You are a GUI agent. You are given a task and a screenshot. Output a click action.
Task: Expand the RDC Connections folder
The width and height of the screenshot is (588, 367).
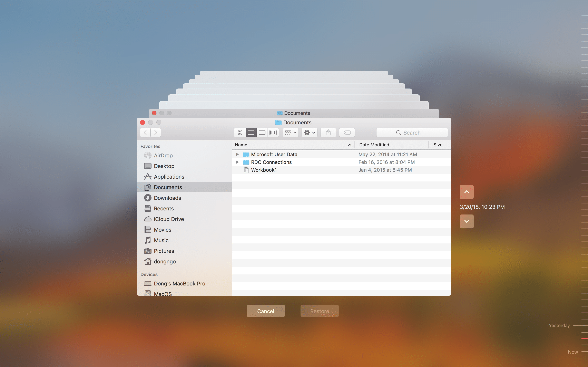click(x=237, y=162)
